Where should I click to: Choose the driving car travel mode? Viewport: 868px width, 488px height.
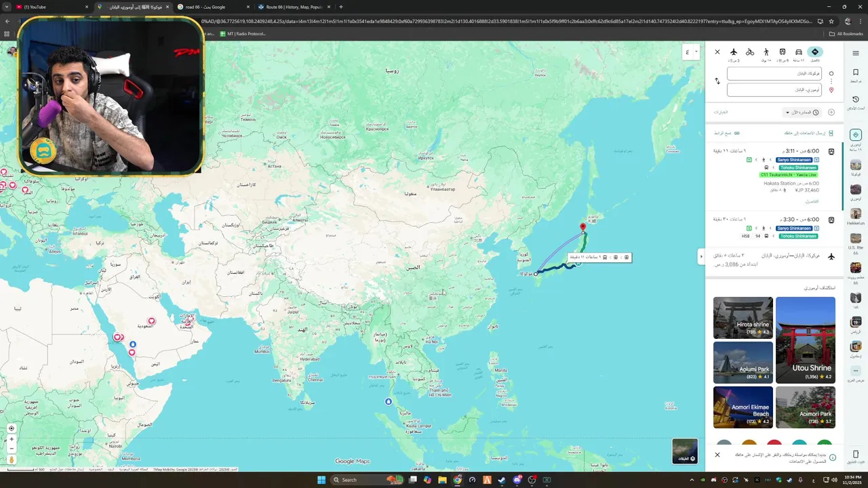(799, 52)
